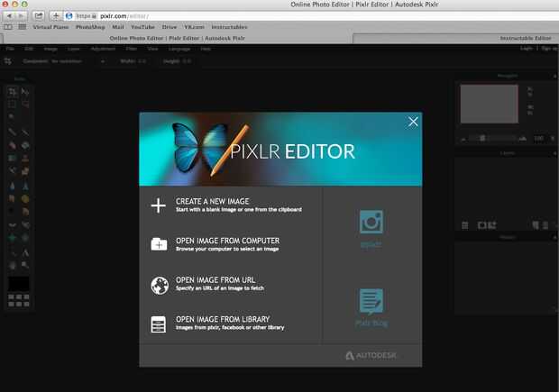Select the Sharpen tool
The image size is (559, 392).
tap(25, 186)
